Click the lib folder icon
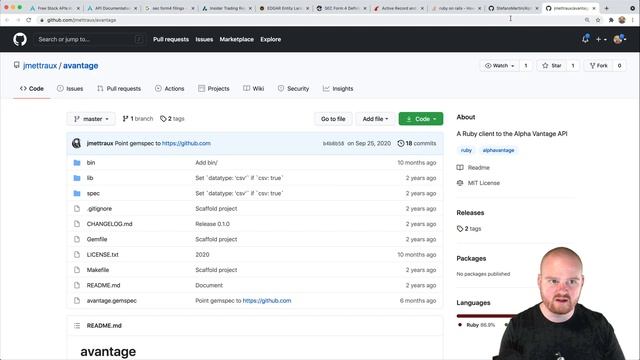This screenshot has width=640, height=360. click(x=77, y=178)
